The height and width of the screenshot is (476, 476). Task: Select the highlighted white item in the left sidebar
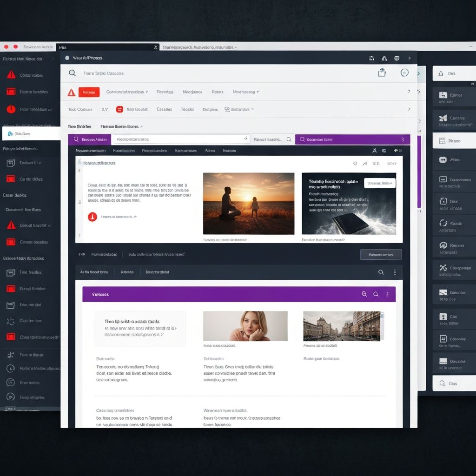(31, 133)
